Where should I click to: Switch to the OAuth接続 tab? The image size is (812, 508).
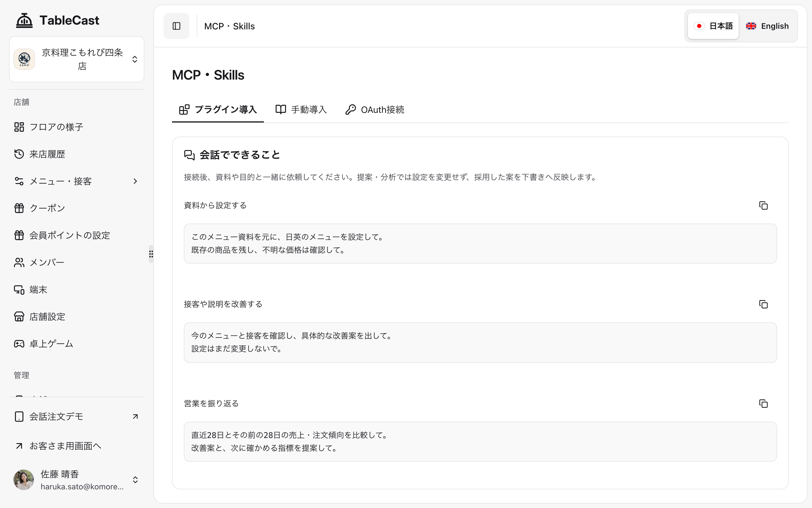pyautogui.click(x=375, y=110)
